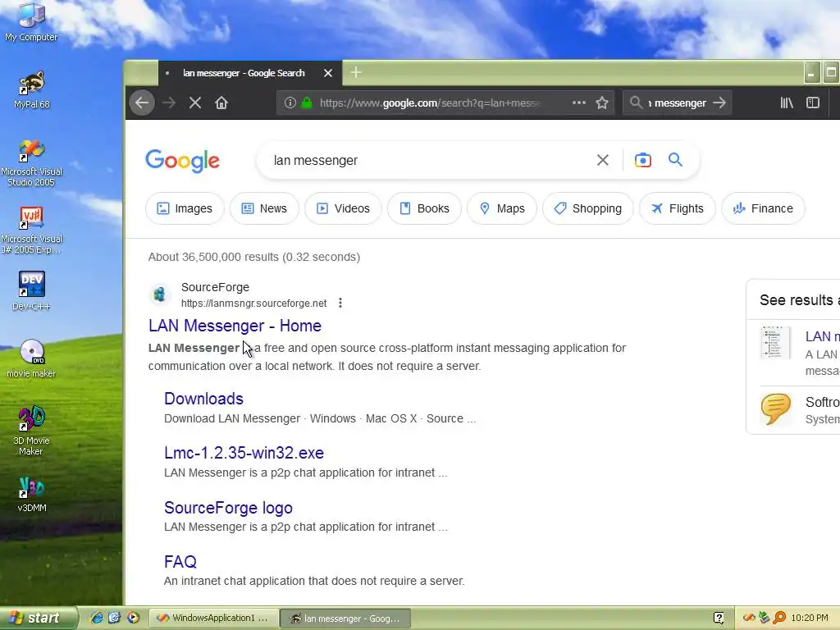
Task: Show site information icon in address bar
Action: click(x=290, y=103)
